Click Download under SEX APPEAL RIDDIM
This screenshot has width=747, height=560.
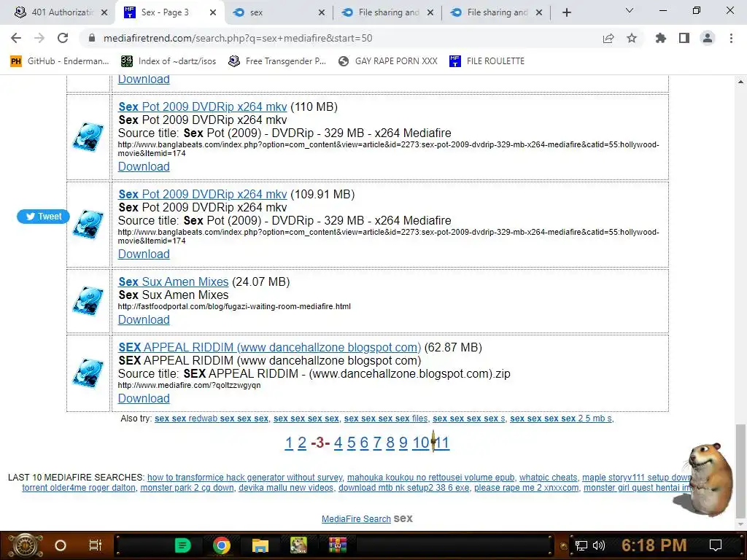pyautogui.click(x=144, y=399)
